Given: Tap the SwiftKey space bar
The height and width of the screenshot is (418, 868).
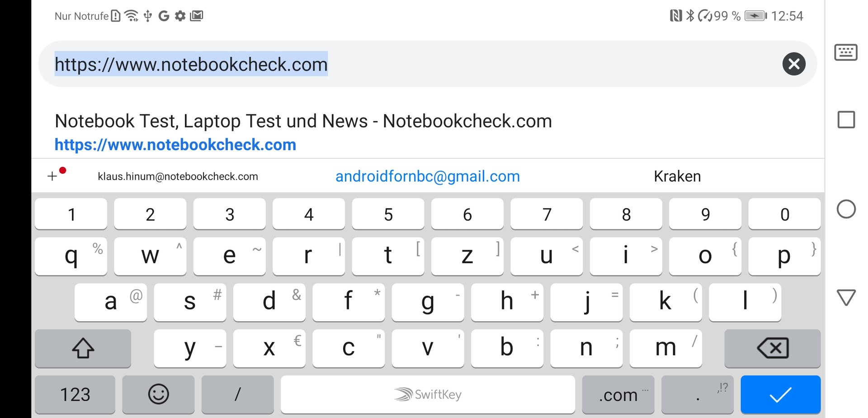Looking at the screenshot, I should click(428, 394).
